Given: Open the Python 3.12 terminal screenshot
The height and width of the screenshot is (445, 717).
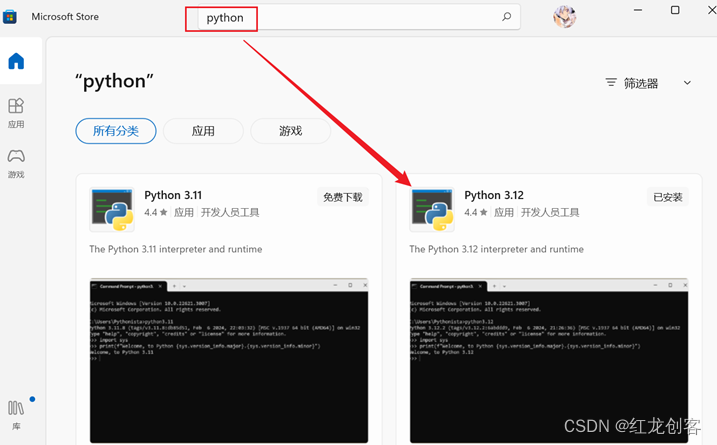Looking at the screenshot, I should [x=549, y=360].
